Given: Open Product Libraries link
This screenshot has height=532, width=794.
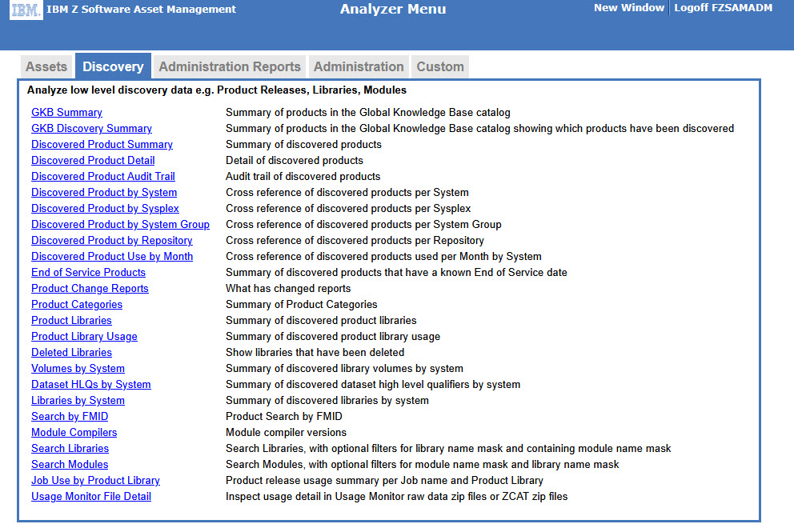Looking at the screenshot, I should click(71, 321).
